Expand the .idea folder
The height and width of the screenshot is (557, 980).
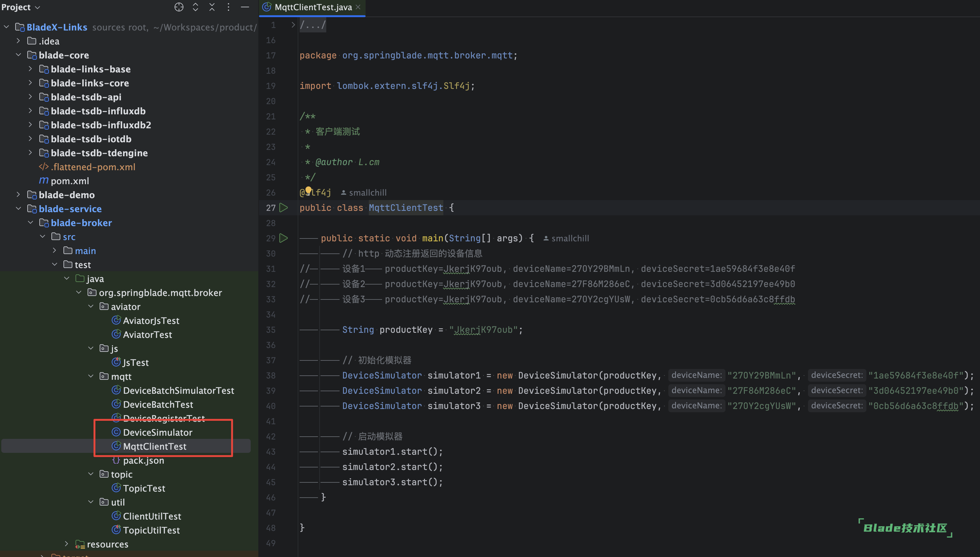(18, 41)
